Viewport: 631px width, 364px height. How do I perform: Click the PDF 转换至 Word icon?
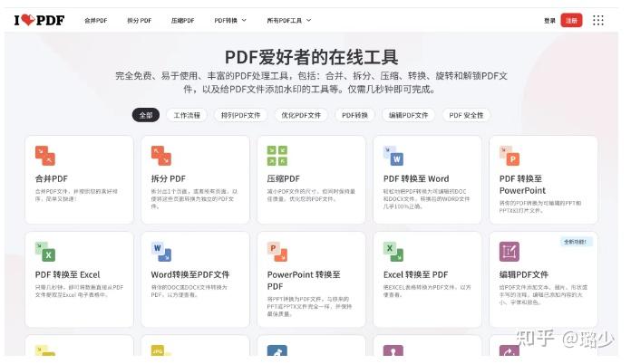393,156
